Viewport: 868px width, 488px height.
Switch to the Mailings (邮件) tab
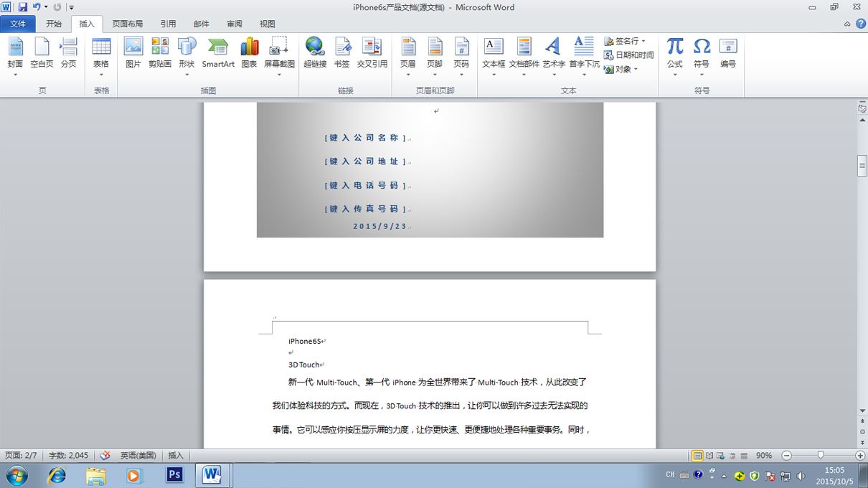pyautogui.click(x=202, y=24)
